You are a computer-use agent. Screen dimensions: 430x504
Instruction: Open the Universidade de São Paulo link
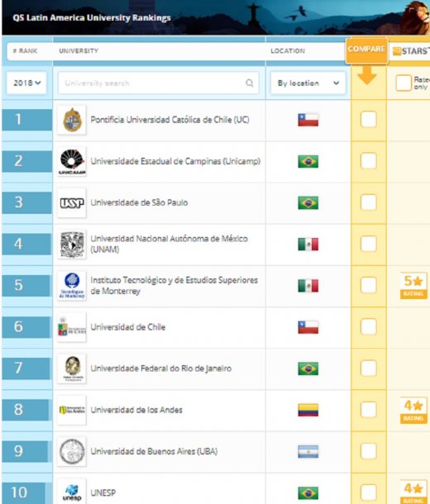pyautogui.click(x=139, y=202)
